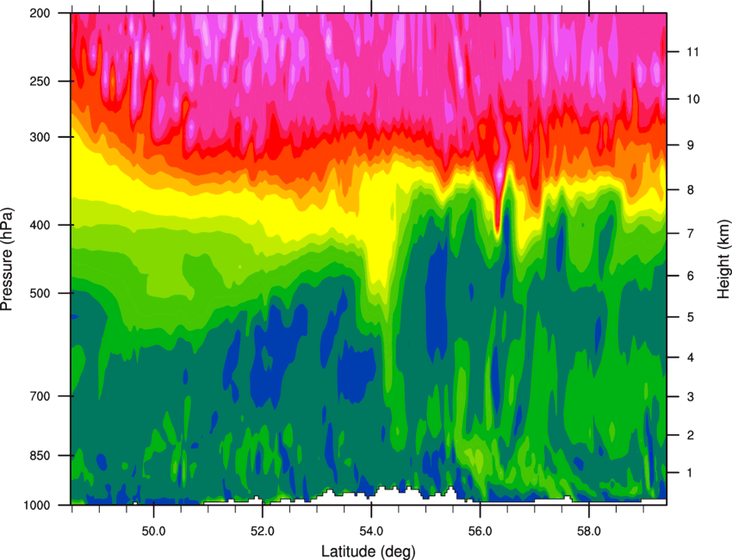Pick the 8 km height label
This screenshot has width=732, height=560.
point(691,190)
